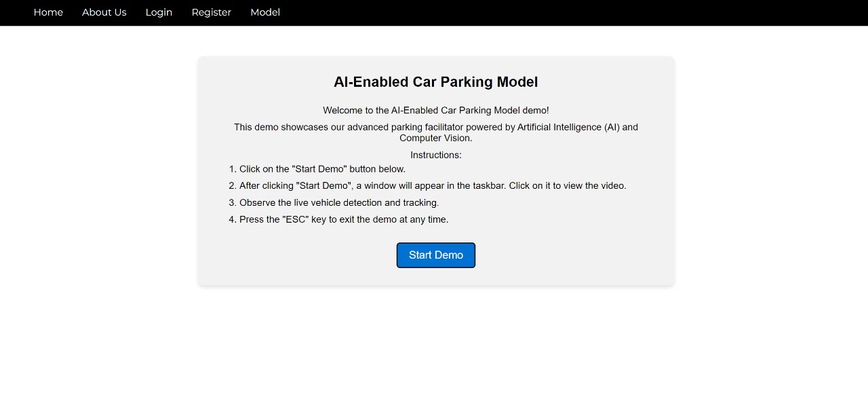
Task: Click the word "tracking" in step 3
Action: click(420, 202)
